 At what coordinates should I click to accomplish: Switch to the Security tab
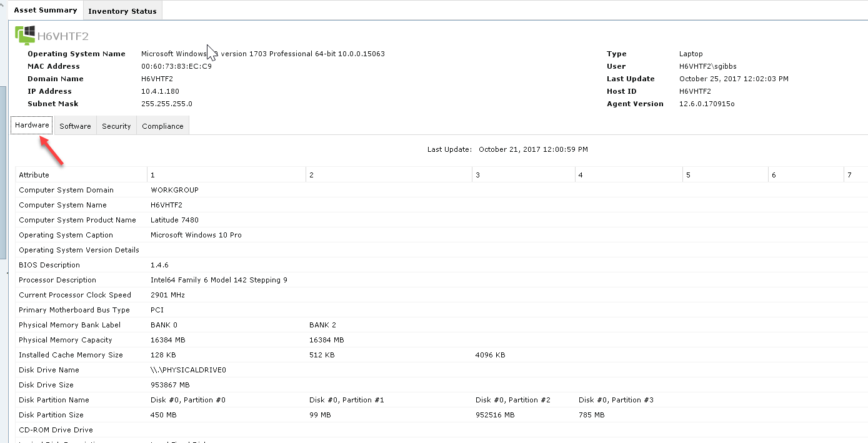coord(116,126)
